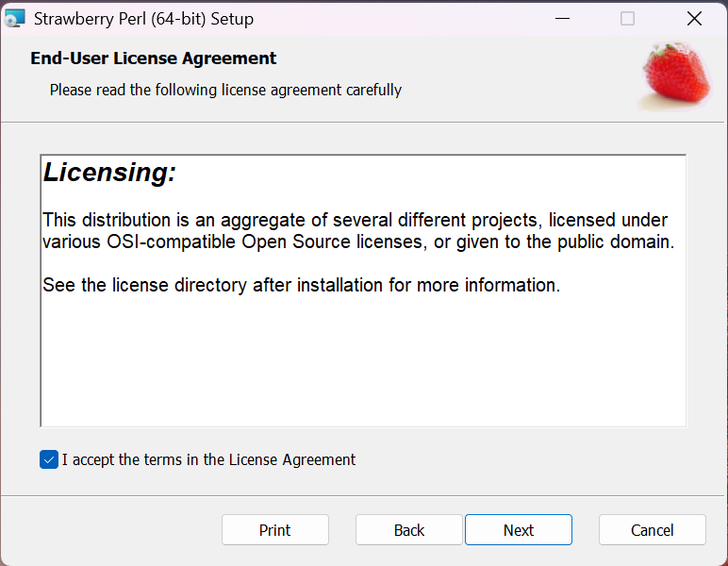728x566 pixels.
Task: Close the Setup window with the X
Action: [694, 18]
